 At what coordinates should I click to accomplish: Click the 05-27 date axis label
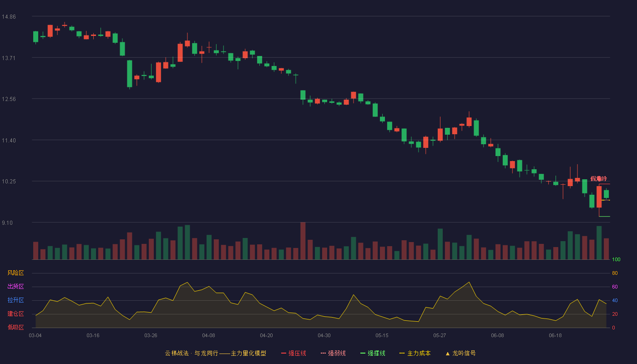(440, 335)
